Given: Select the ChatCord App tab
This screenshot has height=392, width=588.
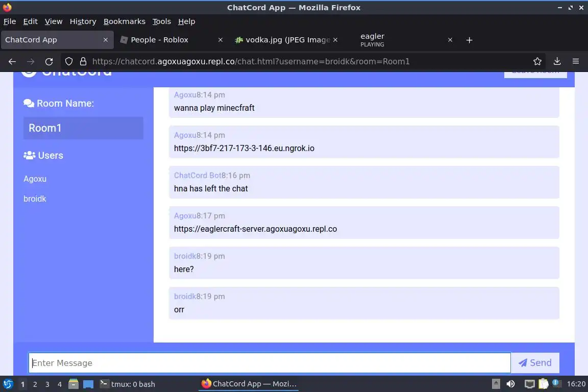Looking at the screenshot, I should coord(57,40).
